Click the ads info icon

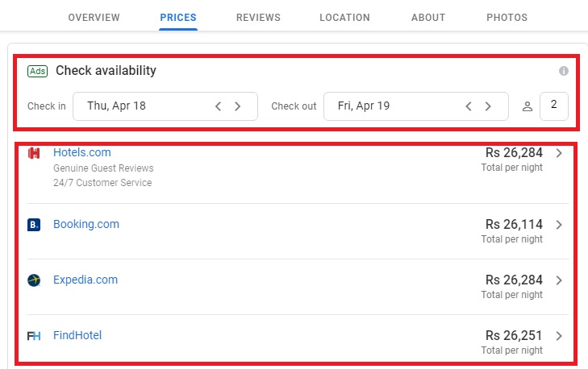click(x=563, y=71)
